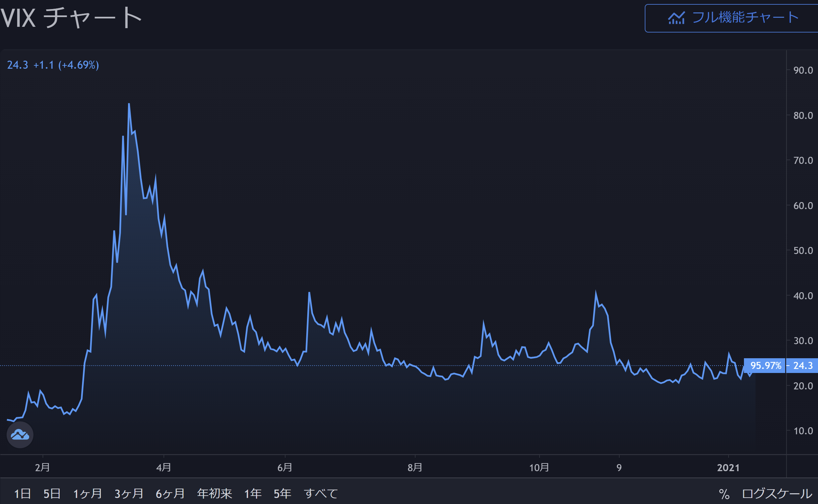Select the 1日 time range
The height and width of the screenshot is (504, 818).
(22, 494)
